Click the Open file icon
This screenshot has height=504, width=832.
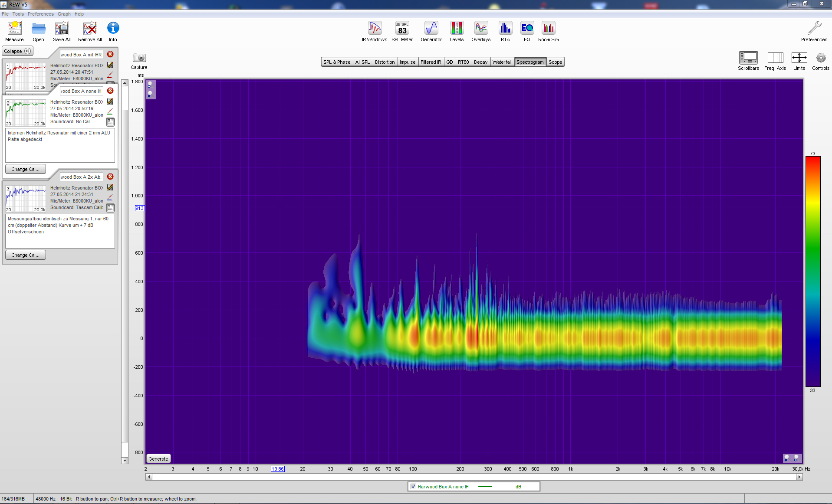(38, 31)
